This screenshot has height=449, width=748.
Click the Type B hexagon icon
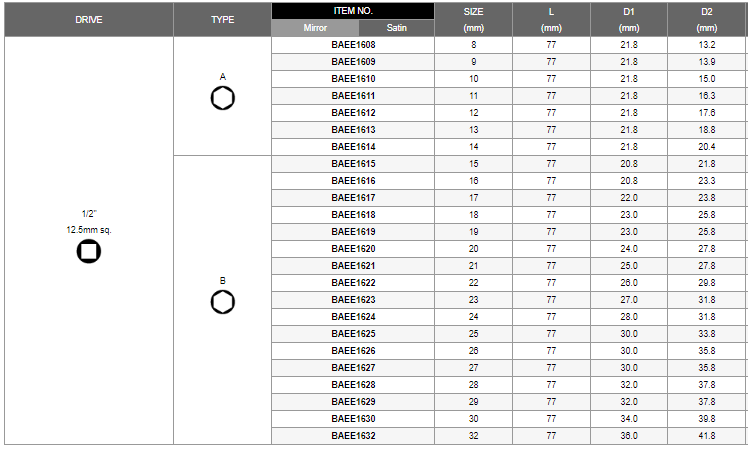[223, 302]
